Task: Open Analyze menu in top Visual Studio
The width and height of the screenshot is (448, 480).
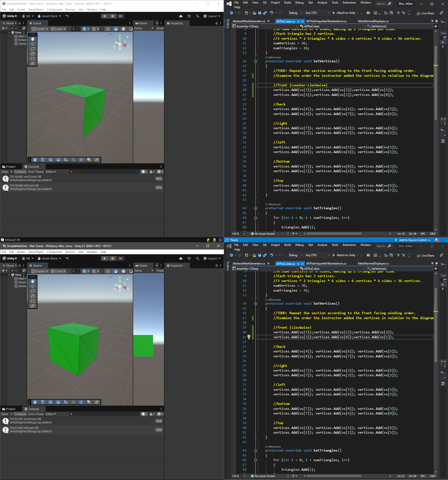Action: tap(322, 3)
